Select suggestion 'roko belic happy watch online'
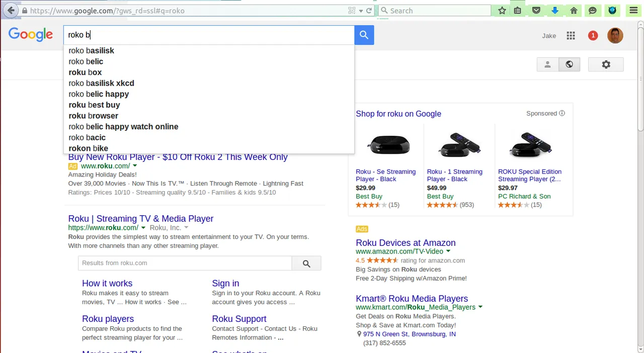Viewport: 644px width, 353px height. tap(209, 127)
